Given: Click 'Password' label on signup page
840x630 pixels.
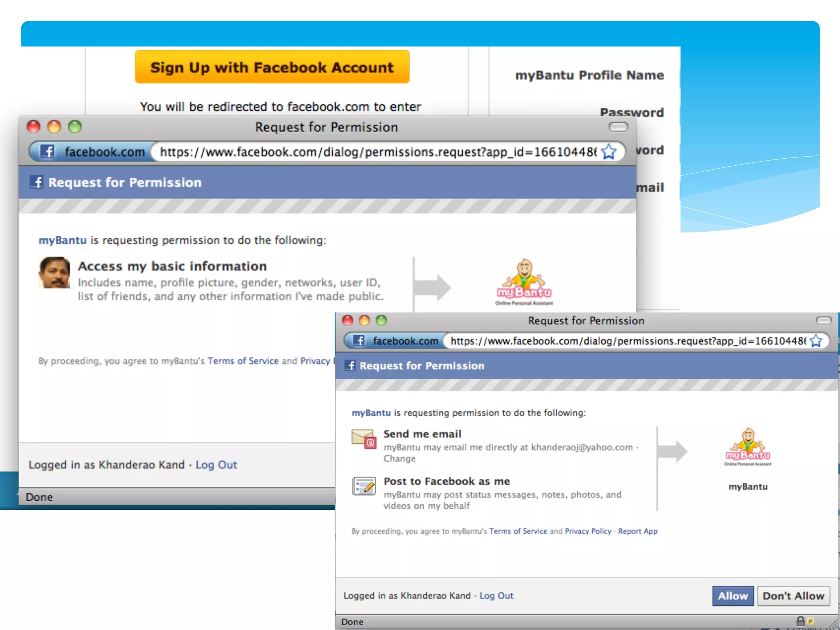Looking at the screenshot, I should point(632,112).
